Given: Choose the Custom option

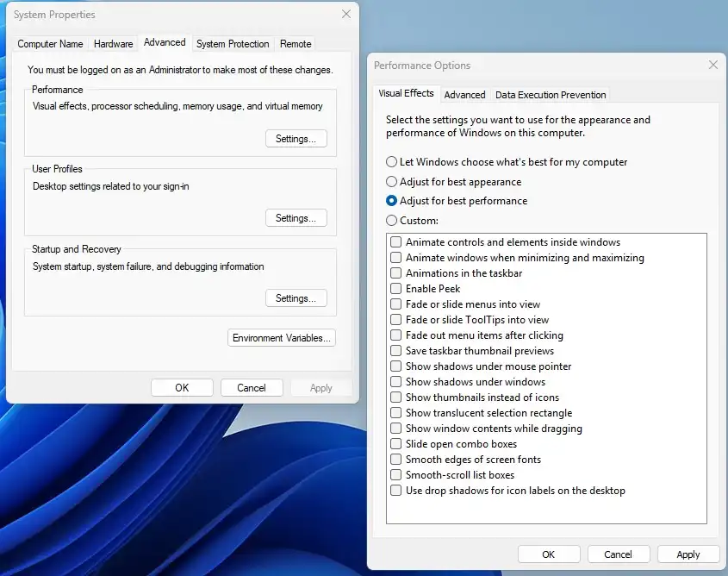Looking at the screenshot, I should click(x=390, y=220).
